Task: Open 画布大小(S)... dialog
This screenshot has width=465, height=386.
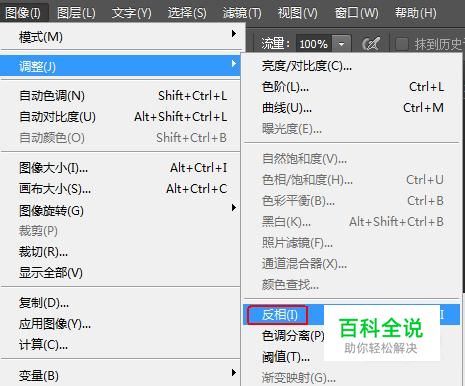Action: [120, 189]
